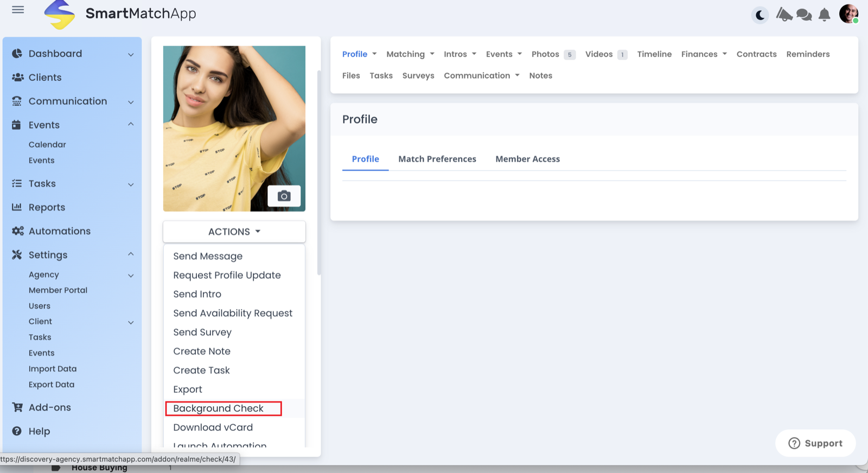Click the muted announcements icon
Screen dimensions: 868x473
point(784,15)
